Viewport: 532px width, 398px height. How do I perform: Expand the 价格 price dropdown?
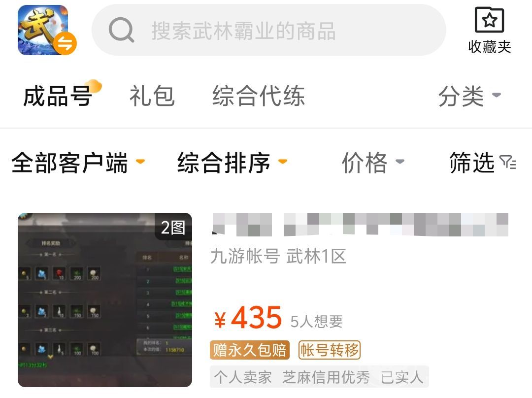pos(373,163)
